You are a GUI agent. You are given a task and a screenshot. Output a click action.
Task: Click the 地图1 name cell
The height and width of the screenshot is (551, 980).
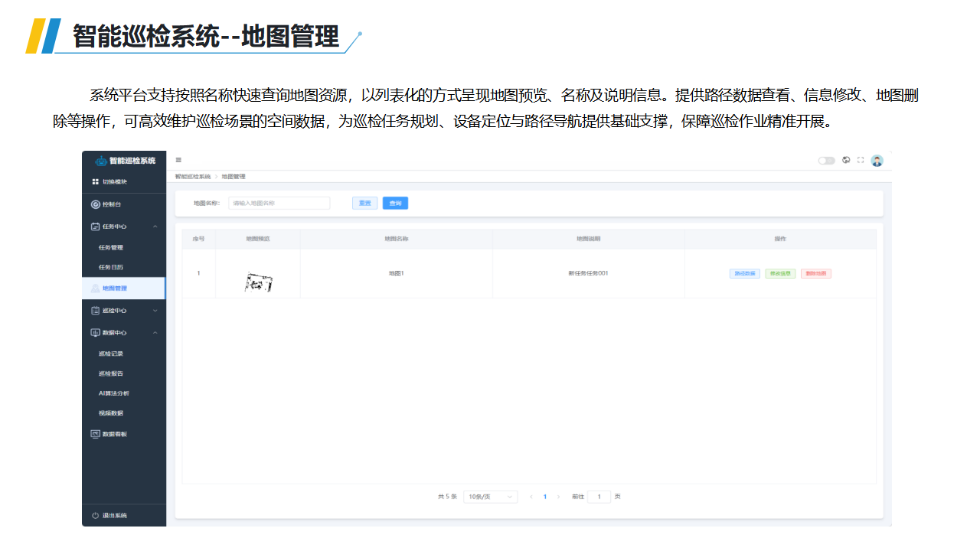click(x=396, y=273)
